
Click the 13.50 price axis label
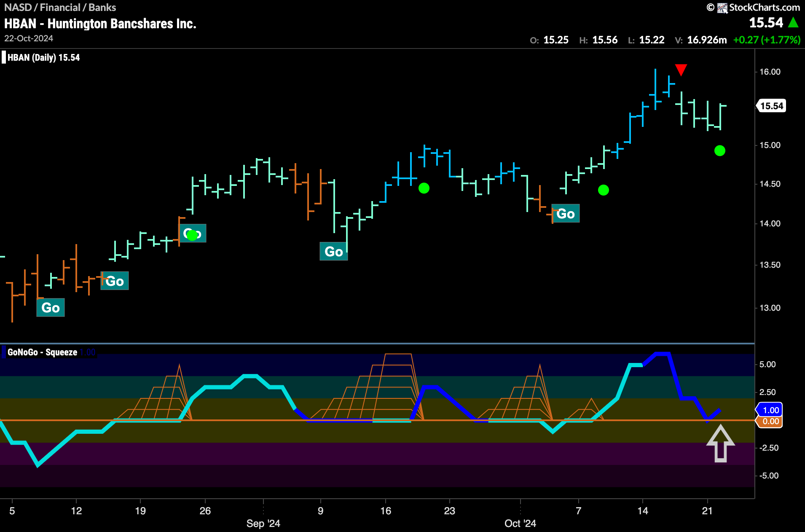770,265
